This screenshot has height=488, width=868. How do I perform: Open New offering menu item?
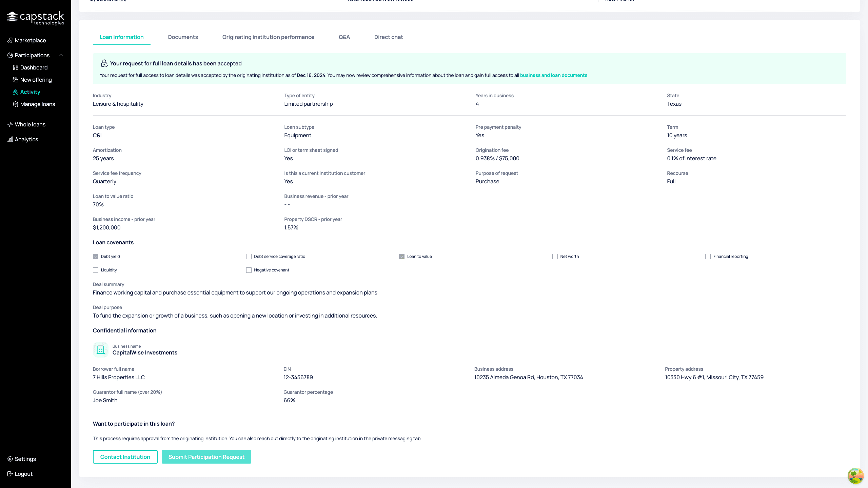(36, 80)
